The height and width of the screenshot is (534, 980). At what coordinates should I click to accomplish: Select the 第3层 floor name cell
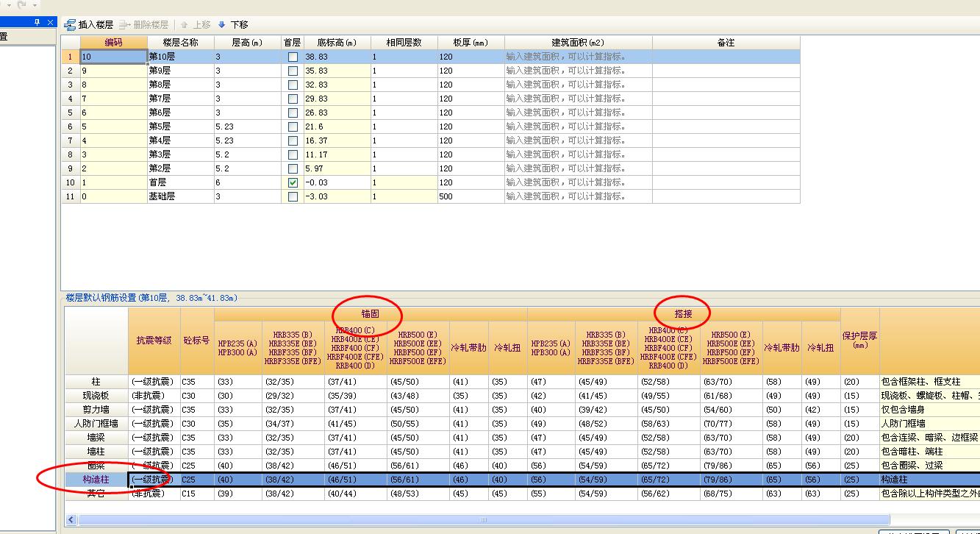click(180, 154)
